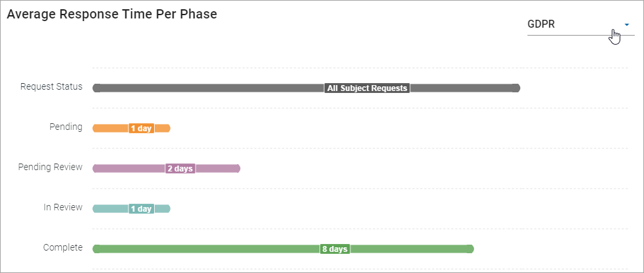Open the GDPR regulation dropdown
This screenshot has height=273, width=644.
(573, 24)
